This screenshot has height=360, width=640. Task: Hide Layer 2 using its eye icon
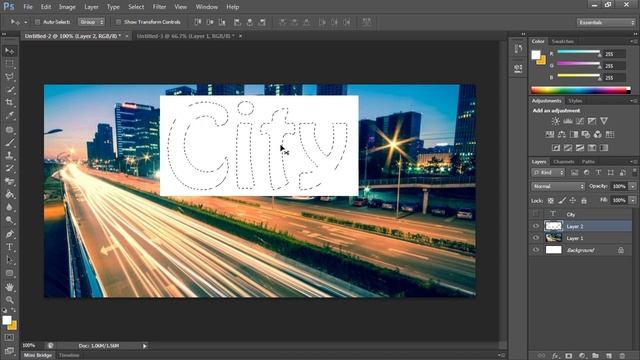click(x=536, y=226)
